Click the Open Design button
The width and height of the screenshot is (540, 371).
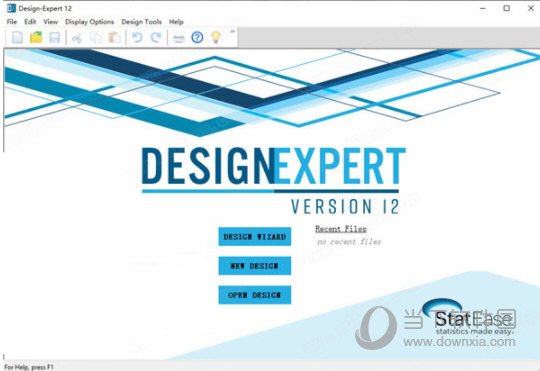[255, 295]
